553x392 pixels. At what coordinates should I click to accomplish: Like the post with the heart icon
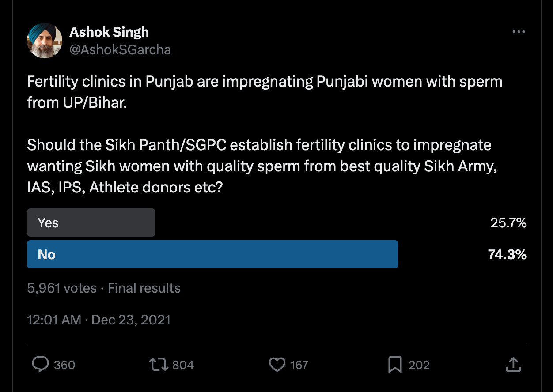[277, 365]
